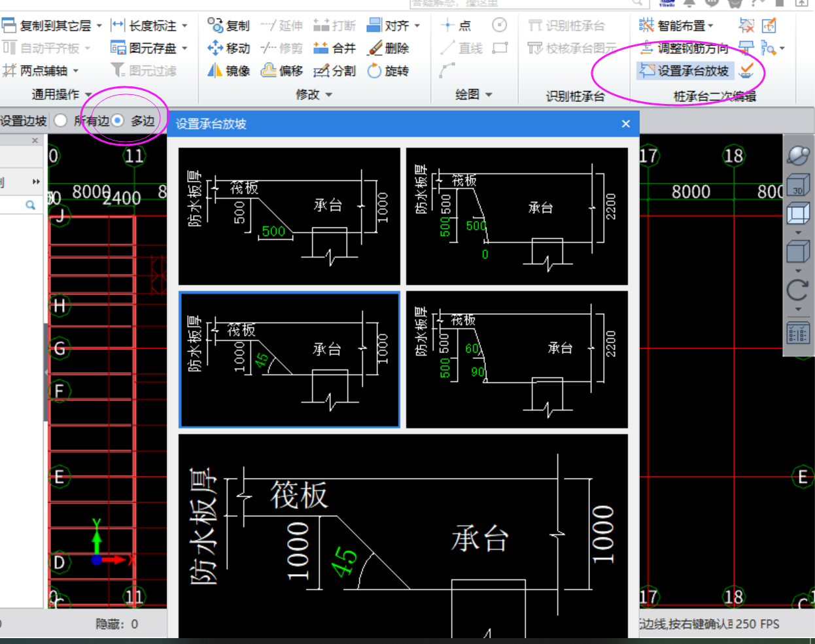Select the 镜像 (Mirror) tool
Viewport: 815px width, 644px height.
228,71
